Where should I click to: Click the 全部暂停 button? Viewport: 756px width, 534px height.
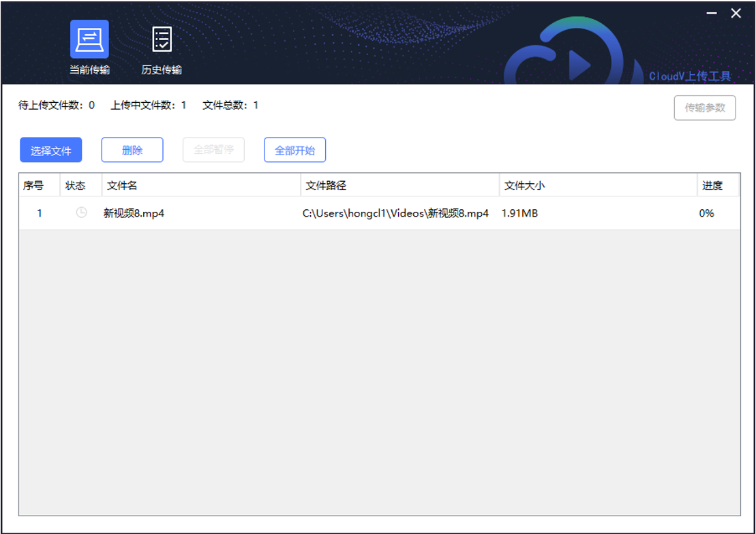[213, 150]
